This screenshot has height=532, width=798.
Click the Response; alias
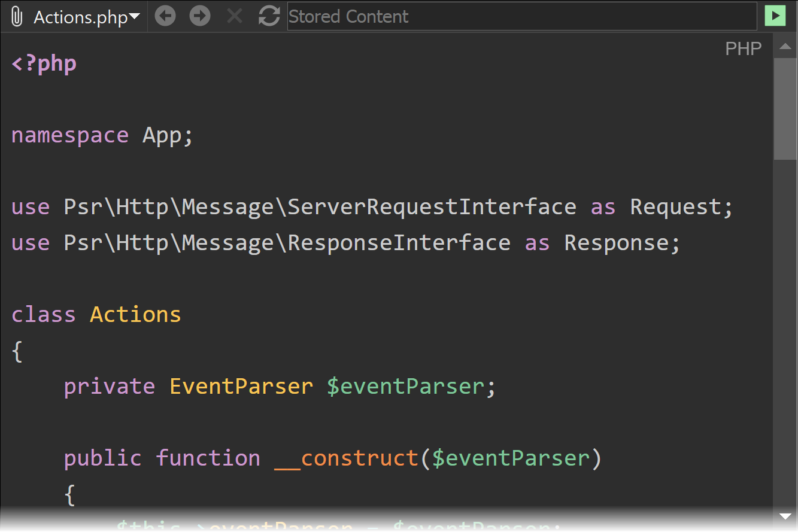pos(623,243)
